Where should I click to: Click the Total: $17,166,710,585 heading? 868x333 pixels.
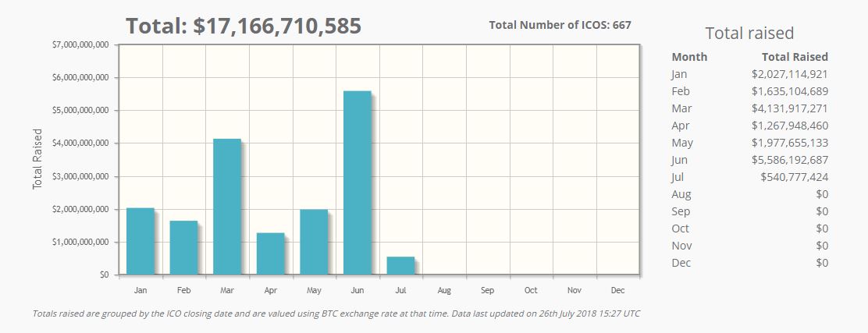click(244, 26)
